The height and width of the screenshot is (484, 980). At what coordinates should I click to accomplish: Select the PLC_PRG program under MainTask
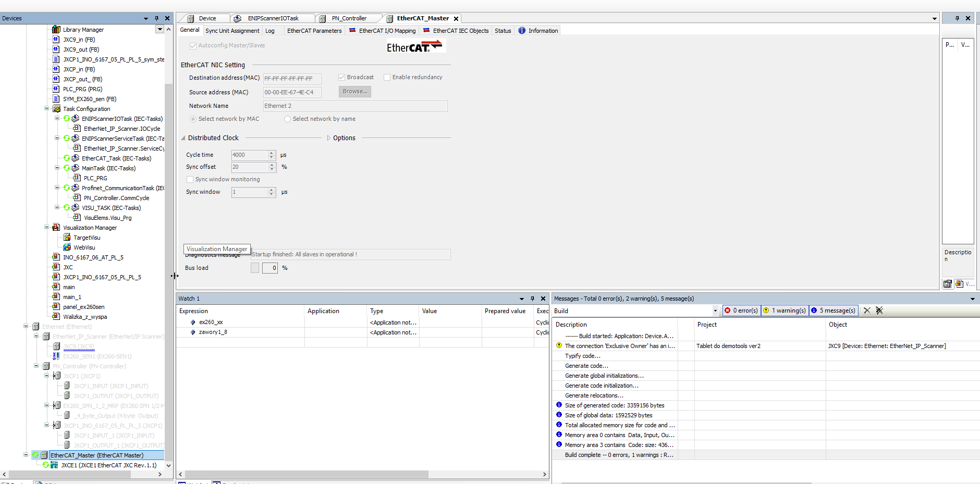95,178
